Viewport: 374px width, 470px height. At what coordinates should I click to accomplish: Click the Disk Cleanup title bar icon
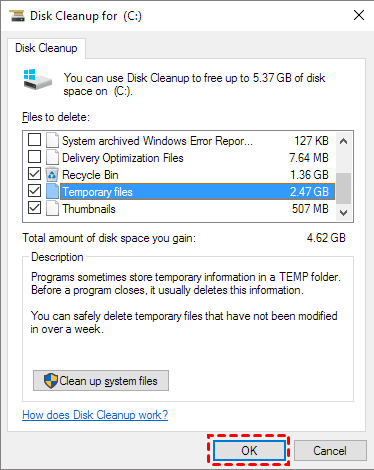[x=17, y=16]
